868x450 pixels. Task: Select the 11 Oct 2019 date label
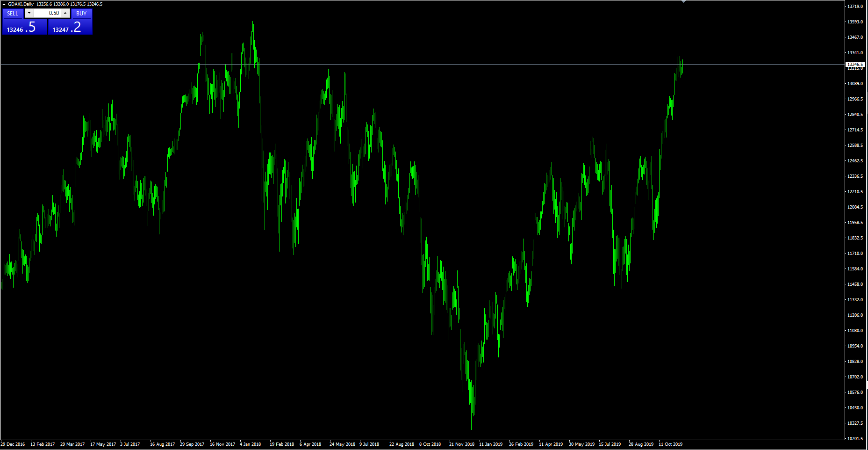[x=670, y=444]
